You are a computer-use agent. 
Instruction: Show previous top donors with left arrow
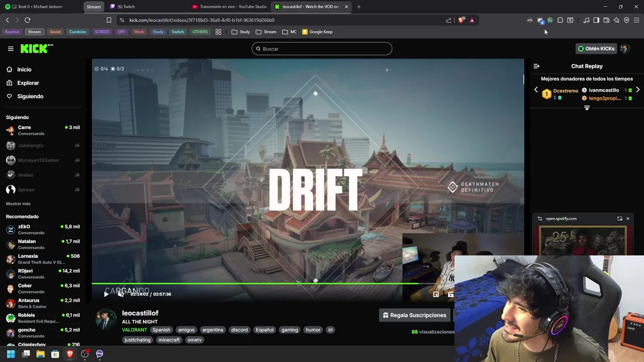(x=536, y=90)
